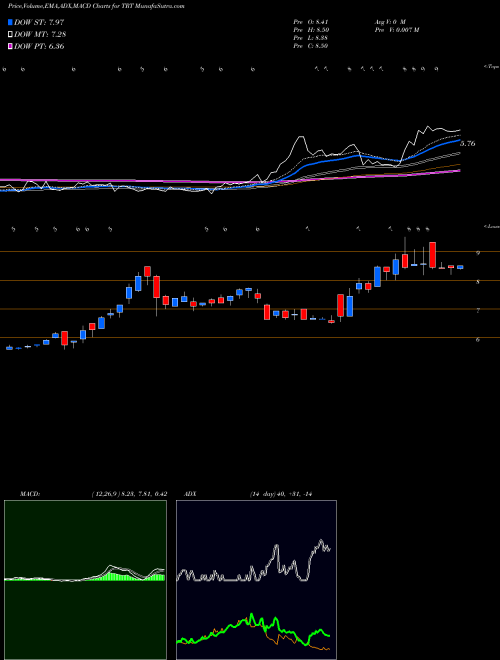The width and height of the screenshot is (500, 660).
Task: Select the 'DOW PT: 6.36' label
Action: pyautogui.click(x=39, y=47)
